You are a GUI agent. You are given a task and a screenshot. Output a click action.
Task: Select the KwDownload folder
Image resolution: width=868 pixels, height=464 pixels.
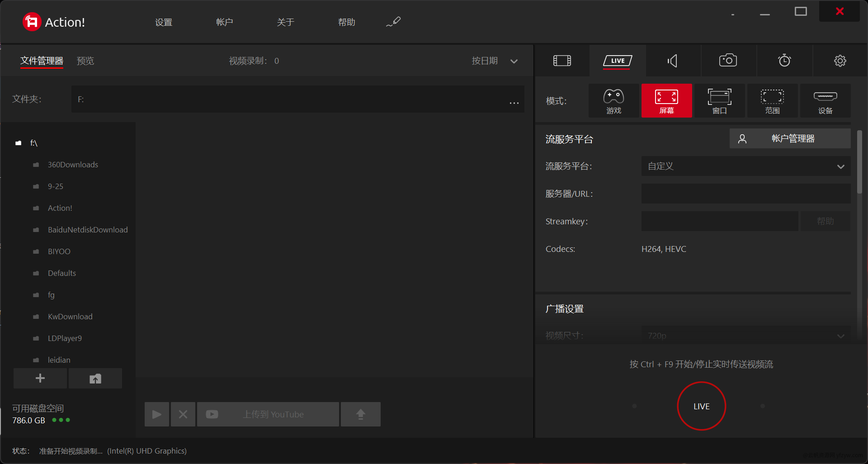coord(70,317)
